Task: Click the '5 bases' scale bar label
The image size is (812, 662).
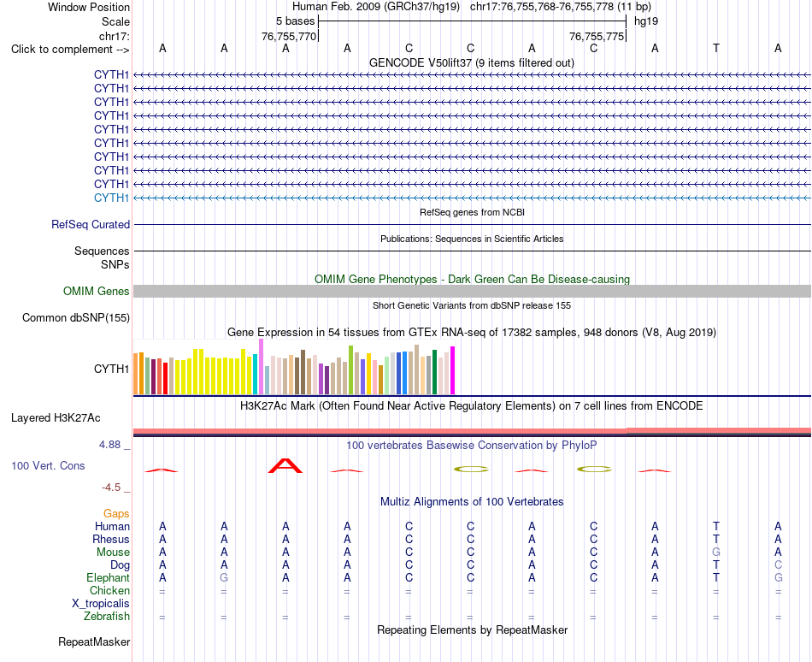Action: click(x=295, y=21)
